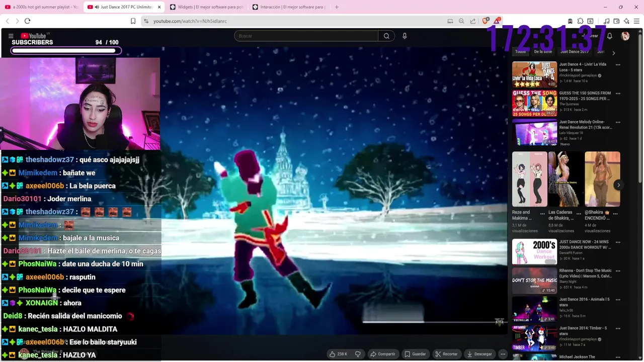Viewport: 644px width, 362px height.
Task: Open Just Dance Melody Online thumbnail
Action: click(534, 132)
